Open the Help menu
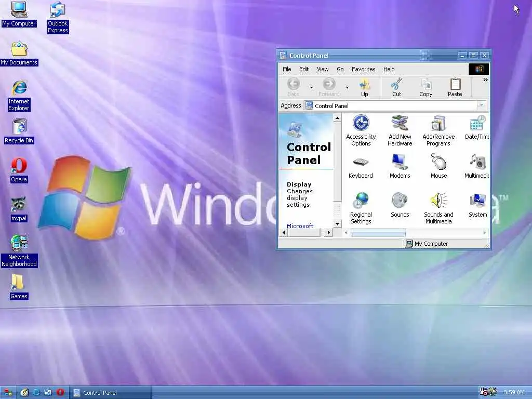Image resolution: width=532 pixels, height=399 pixels. point(389,69)
